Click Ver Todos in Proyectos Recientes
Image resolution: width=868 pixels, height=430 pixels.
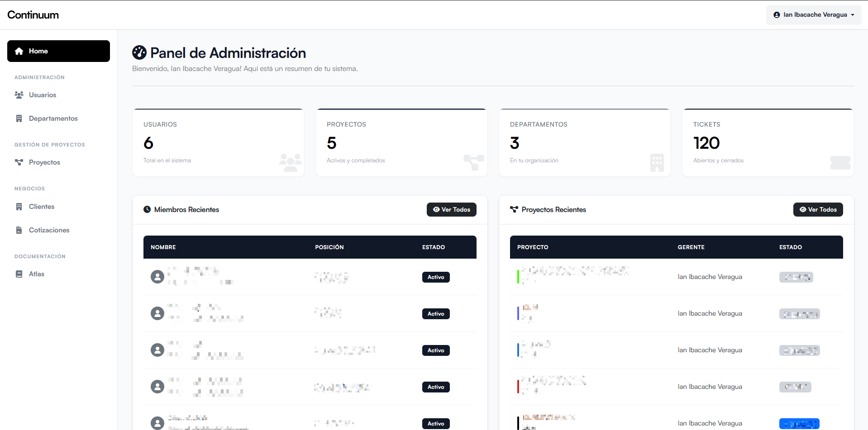818,209
